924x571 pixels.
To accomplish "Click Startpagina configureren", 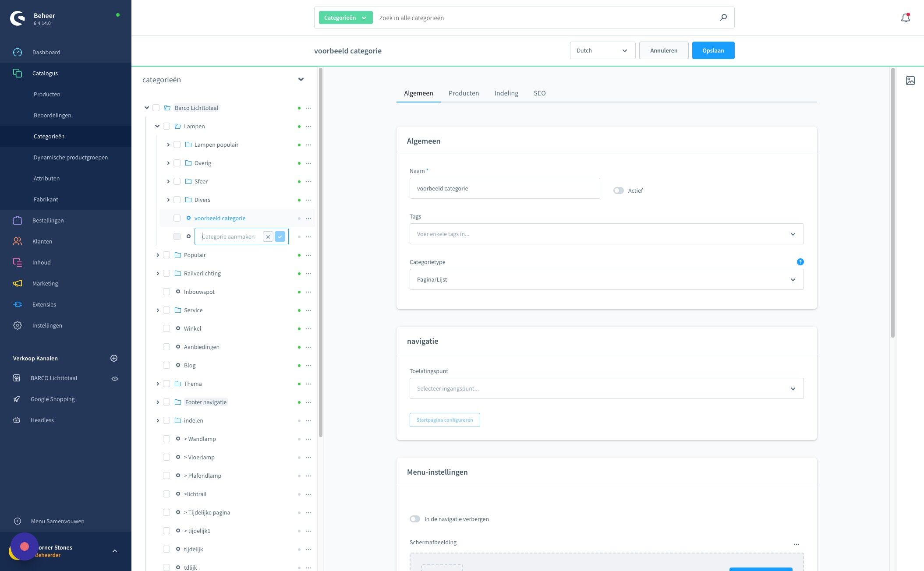I will pyautogui.click(x=444, y=419).
